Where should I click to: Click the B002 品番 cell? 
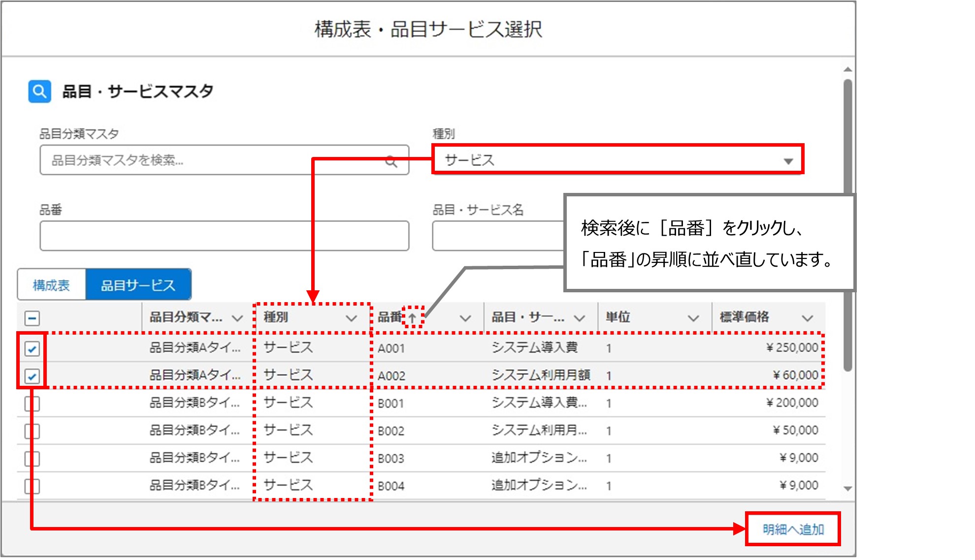pos(391,431)
